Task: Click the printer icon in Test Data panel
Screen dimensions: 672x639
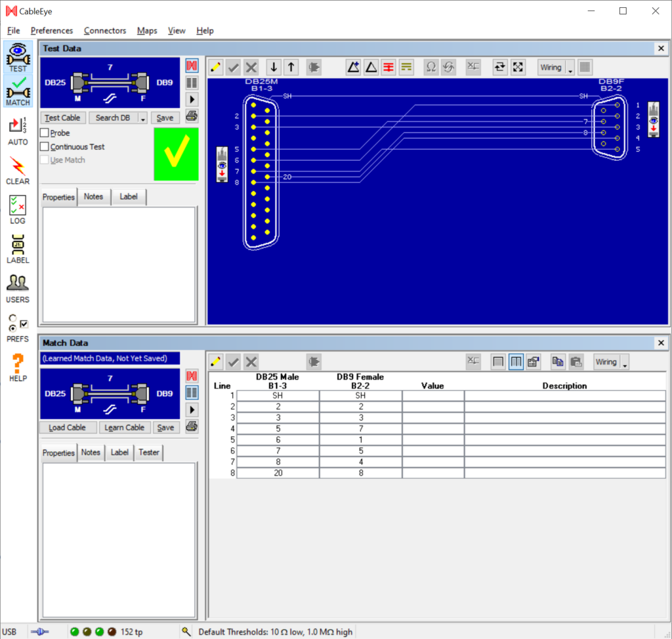Action: click(x=192, y=116)
